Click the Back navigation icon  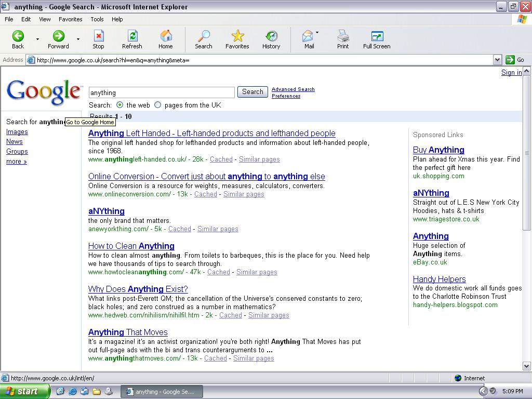[18, 36]
